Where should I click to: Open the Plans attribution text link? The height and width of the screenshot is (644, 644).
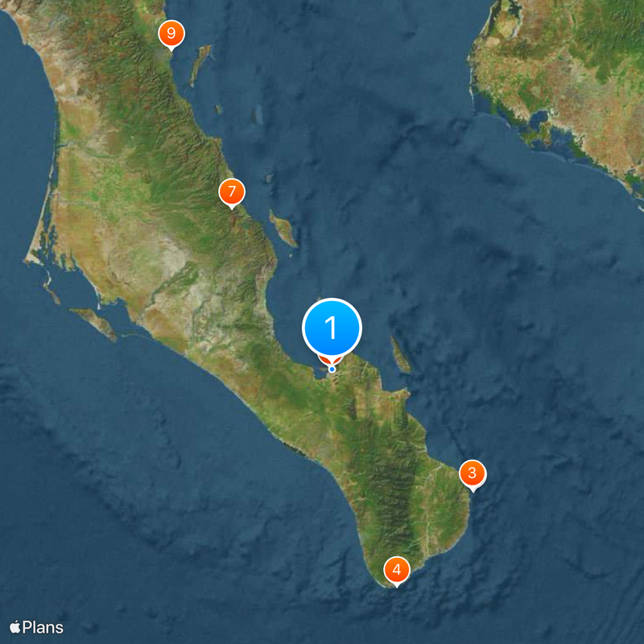pyautogui.click(x=43, y=628)
